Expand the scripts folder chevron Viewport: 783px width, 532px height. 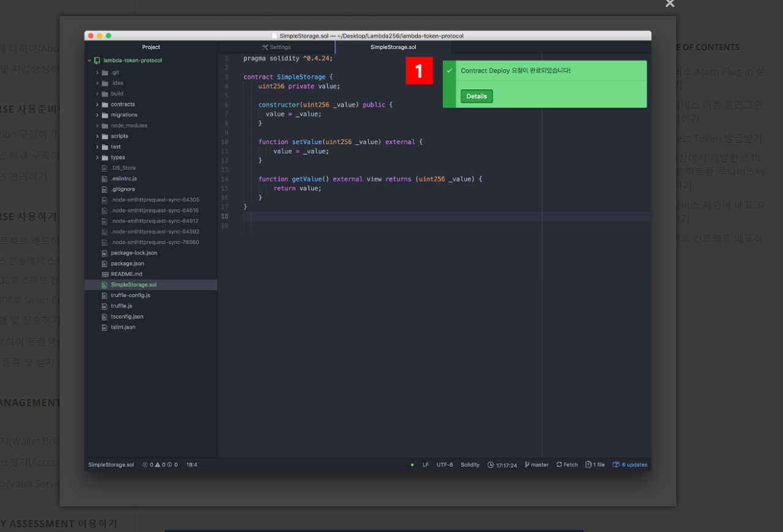click(97, 136)
